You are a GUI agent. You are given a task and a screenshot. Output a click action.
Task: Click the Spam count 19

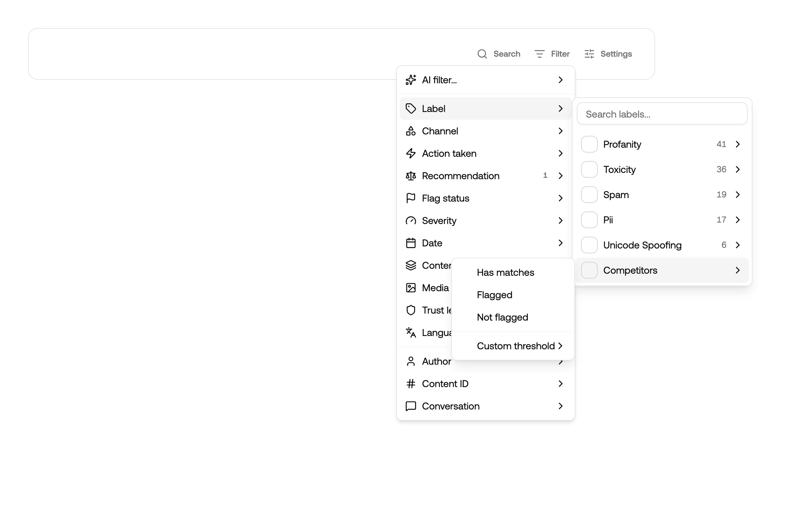click(721, 195)
